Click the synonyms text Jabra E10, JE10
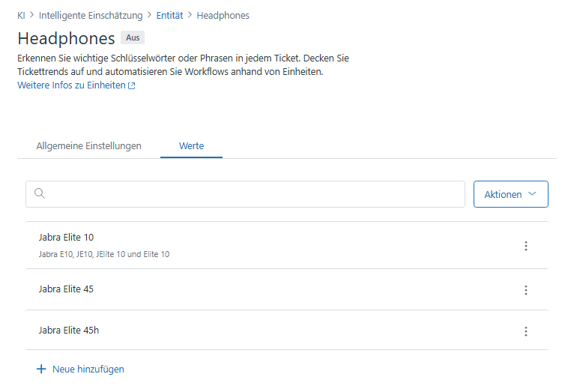The height and width of the screenshot is (392, 568). [104, 254]
